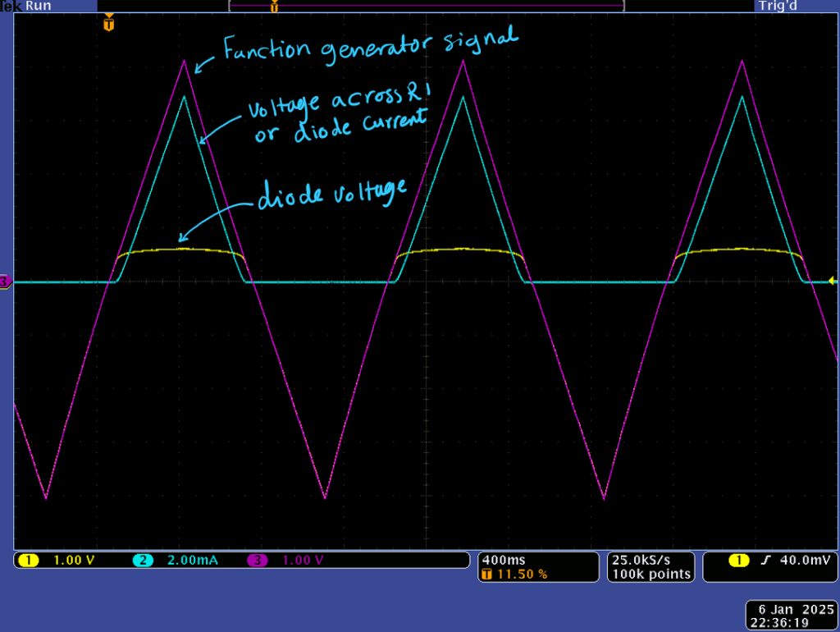The height and width of the screenshot is (632, 840).
Task: Click the orange T delay icon
Action: click(486, 575)
